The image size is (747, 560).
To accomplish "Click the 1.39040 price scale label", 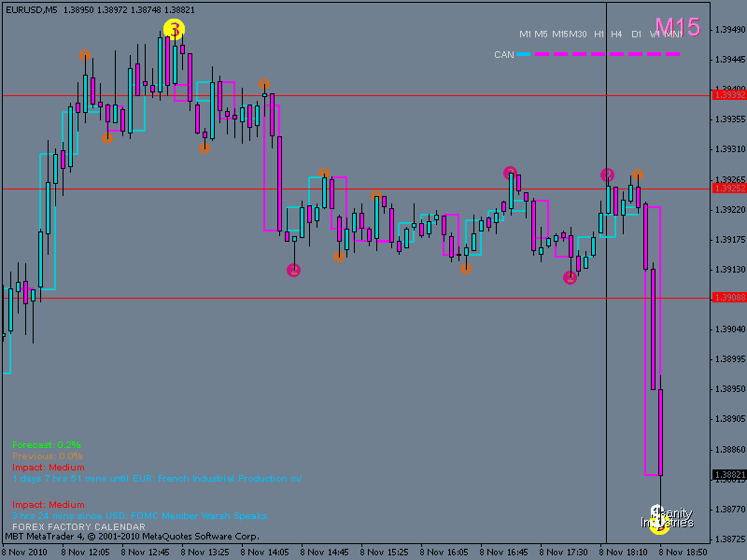I will coord(730,329).
